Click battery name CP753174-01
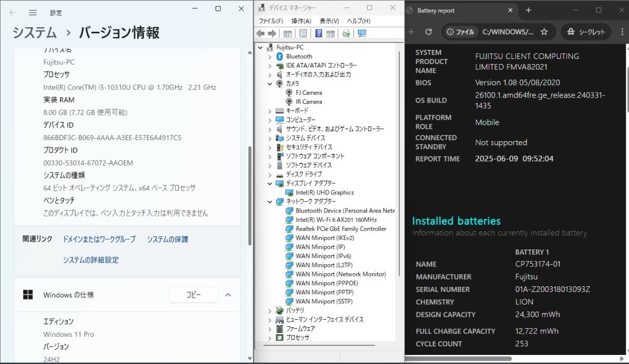629x364 pixels. 538,264
